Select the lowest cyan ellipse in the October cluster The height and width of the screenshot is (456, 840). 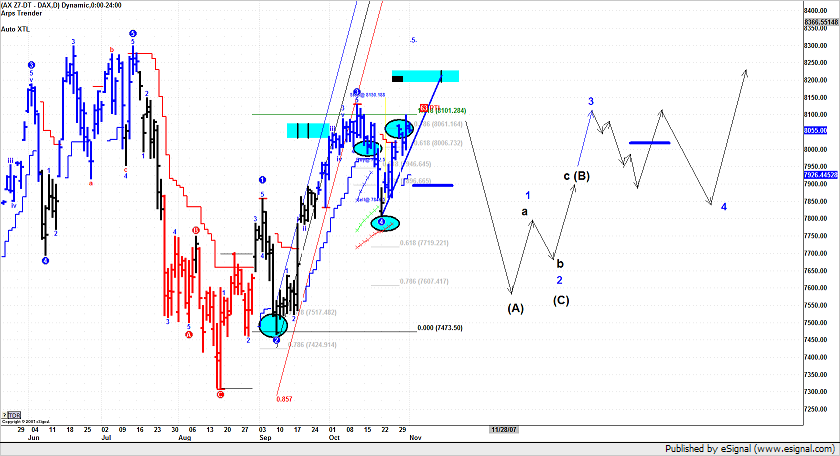pos(384,222)
